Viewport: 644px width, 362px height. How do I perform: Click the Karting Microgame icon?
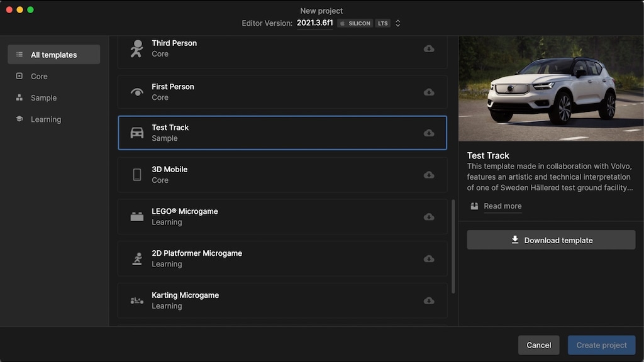(137, 300)
